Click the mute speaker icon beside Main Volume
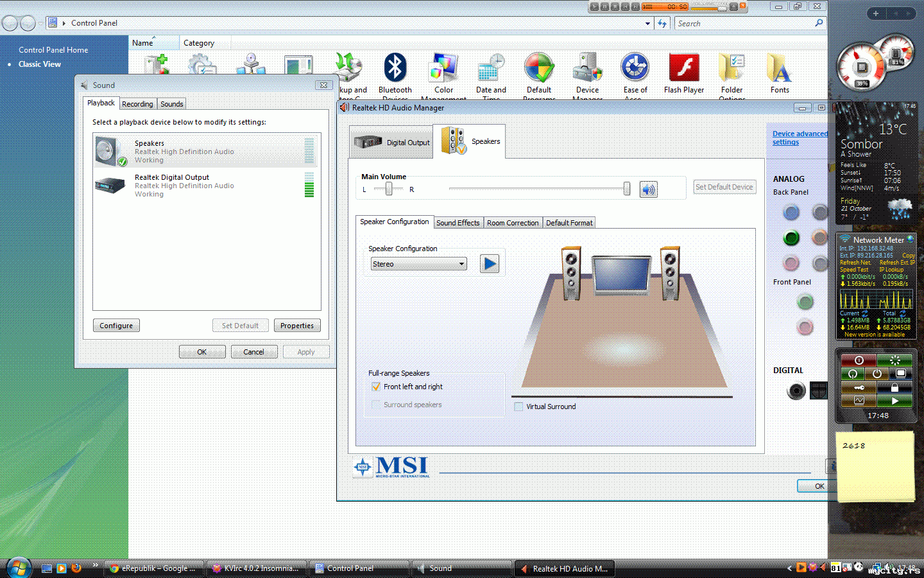The image size is (924, 578). click(648, 189)
